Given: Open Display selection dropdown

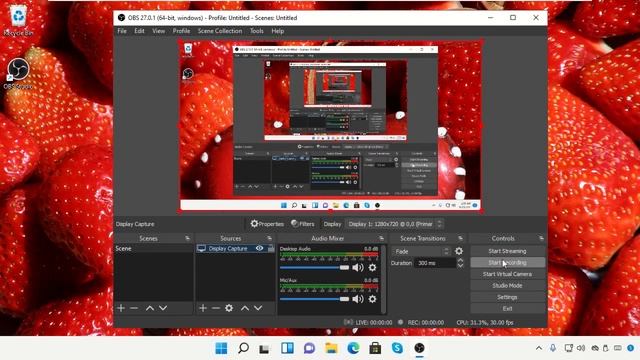Looking at the screenshot, I should [x=394, y=224].
